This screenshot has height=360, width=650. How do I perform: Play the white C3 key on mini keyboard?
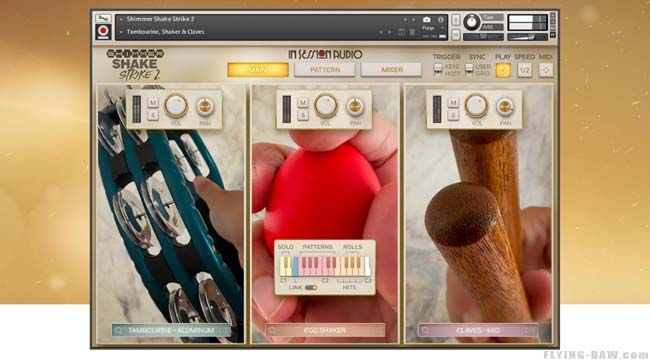[x=367, y=266]
